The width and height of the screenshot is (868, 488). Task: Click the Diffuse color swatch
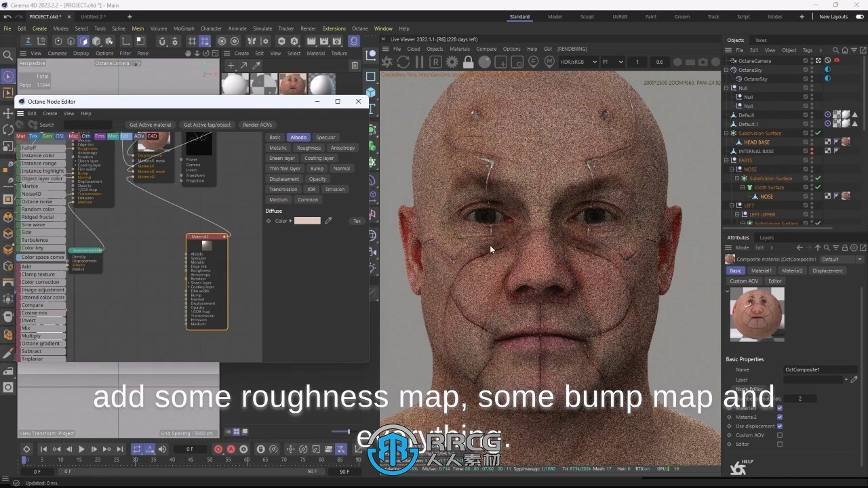point(307,221)
